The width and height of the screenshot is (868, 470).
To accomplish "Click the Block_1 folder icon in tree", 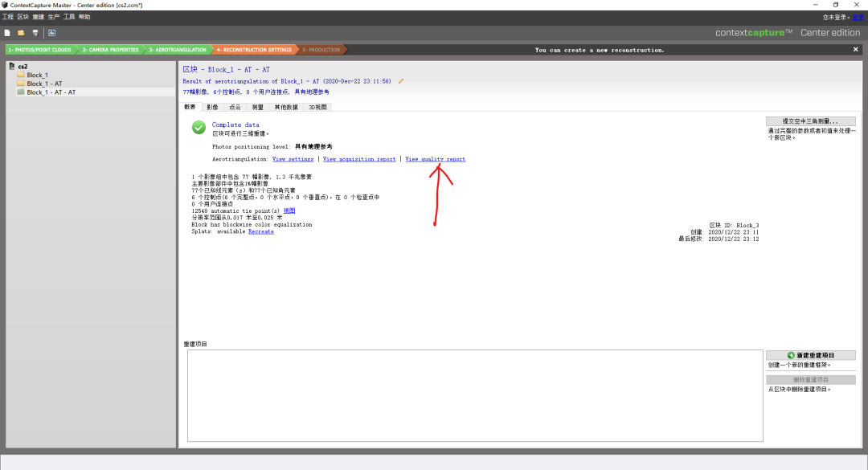I will pyautogui.click(x=21, y=75).
